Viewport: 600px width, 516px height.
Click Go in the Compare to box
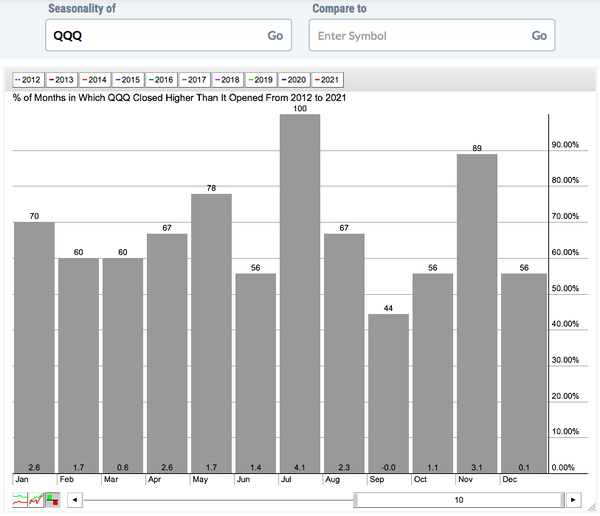[x=539, y=35]
